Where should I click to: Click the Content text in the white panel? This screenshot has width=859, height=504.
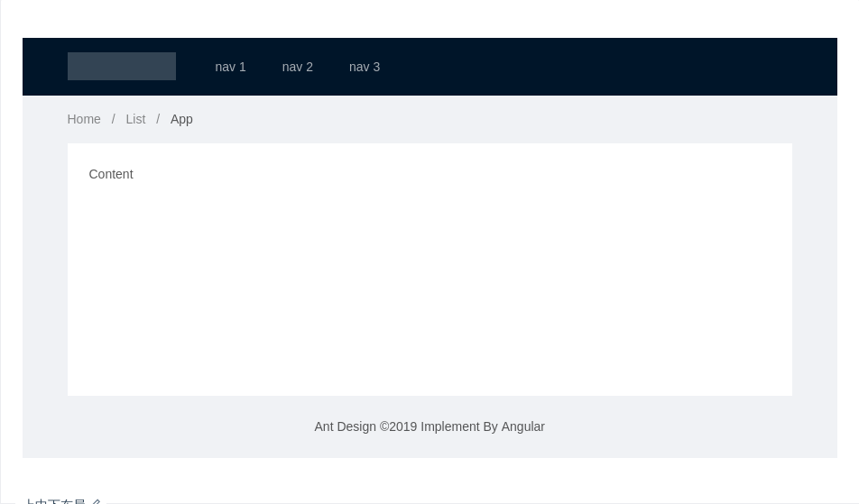[x=111, y=174]
